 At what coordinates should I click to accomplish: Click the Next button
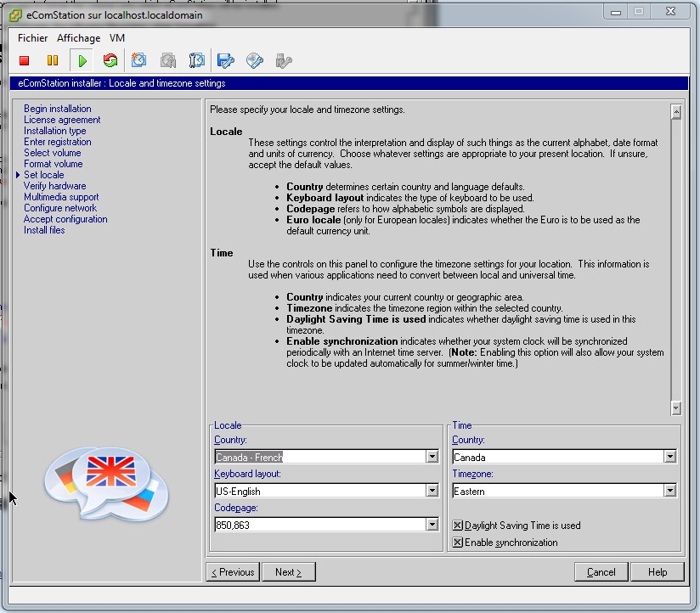tap(288, 572)
